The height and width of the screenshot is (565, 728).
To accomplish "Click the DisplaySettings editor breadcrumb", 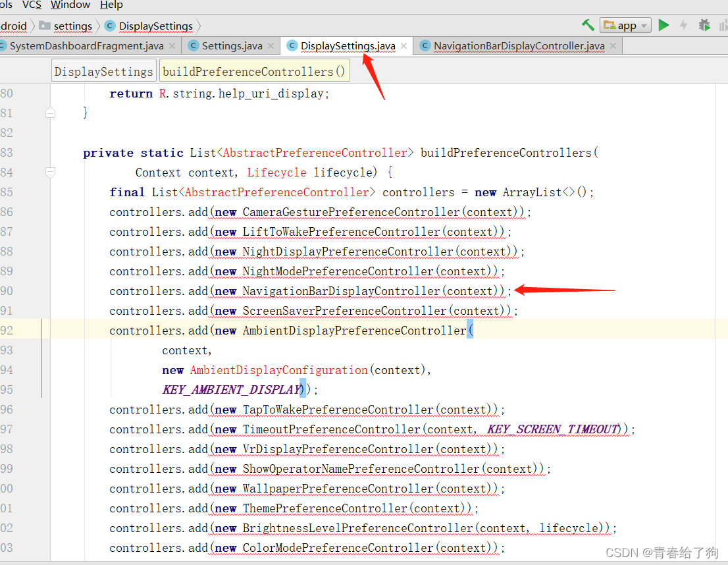I will (x=103, y=71).
